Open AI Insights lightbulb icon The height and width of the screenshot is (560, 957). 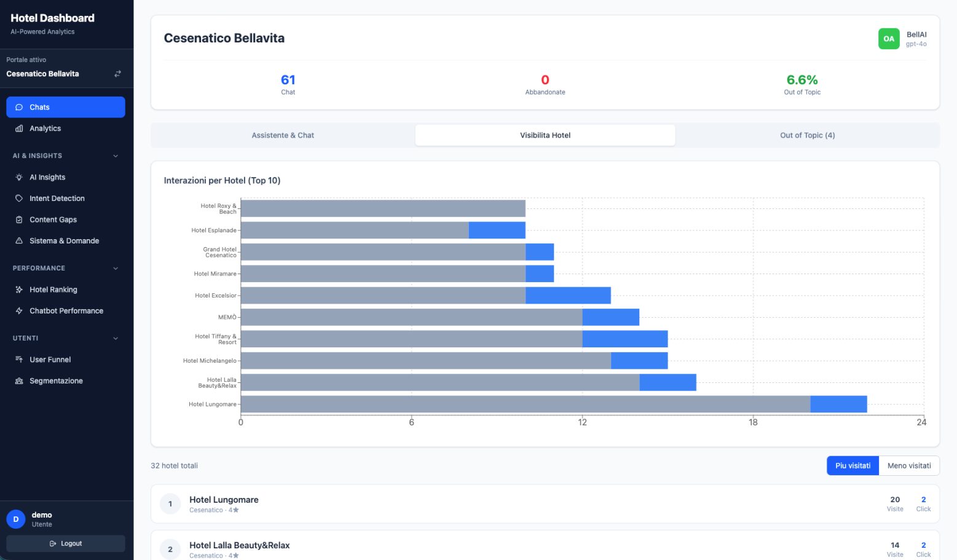click(x=19, y=177)
